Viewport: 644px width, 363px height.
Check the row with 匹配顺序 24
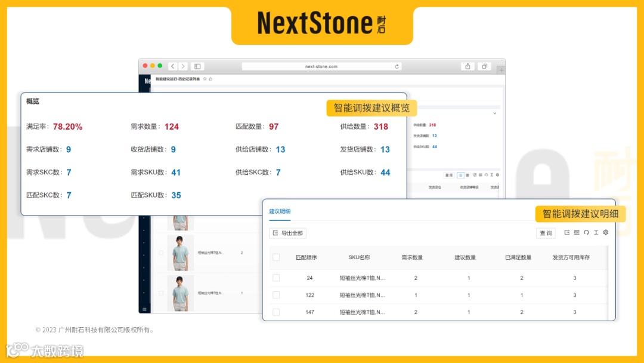point(277,278)
